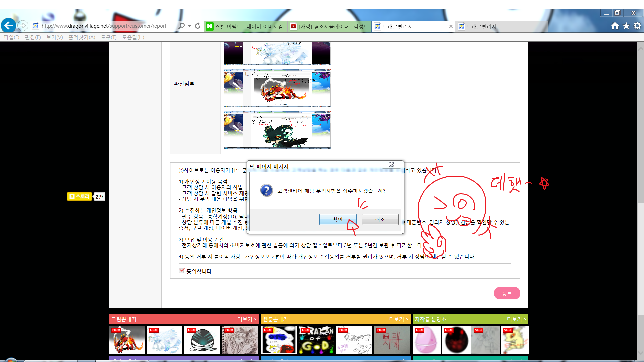The width and height of the screenshot is (644, 362).
Task: Open the browser Home icon
Action: (x=615, y=26)
